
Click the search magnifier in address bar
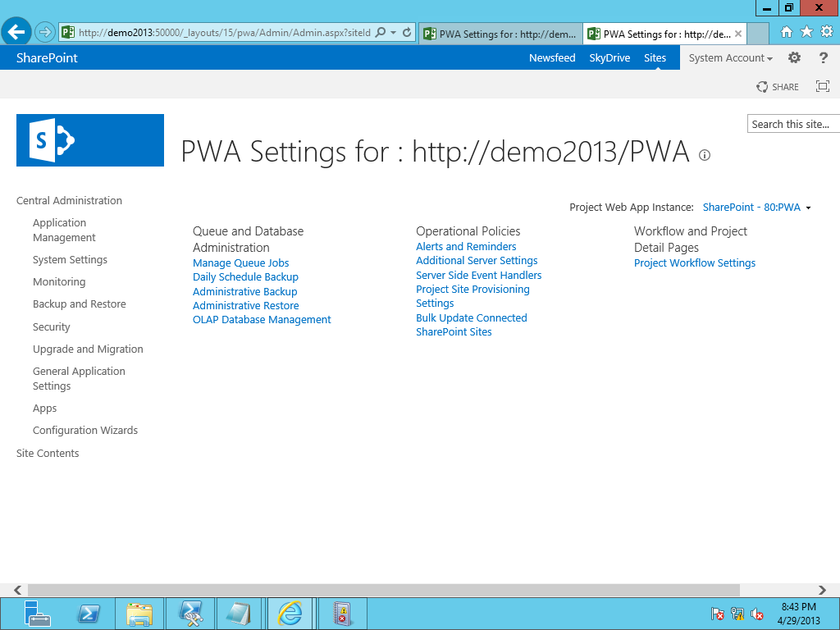coord(381,33)
